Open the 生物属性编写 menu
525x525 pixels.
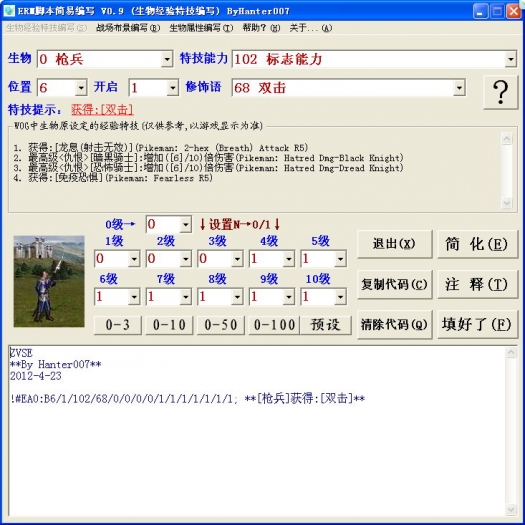point(201,28)
